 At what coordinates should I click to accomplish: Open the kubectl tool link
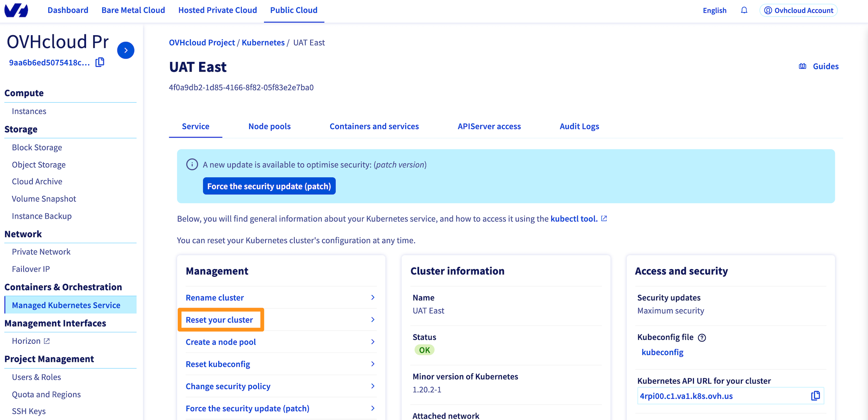click(x=574, y=218)
